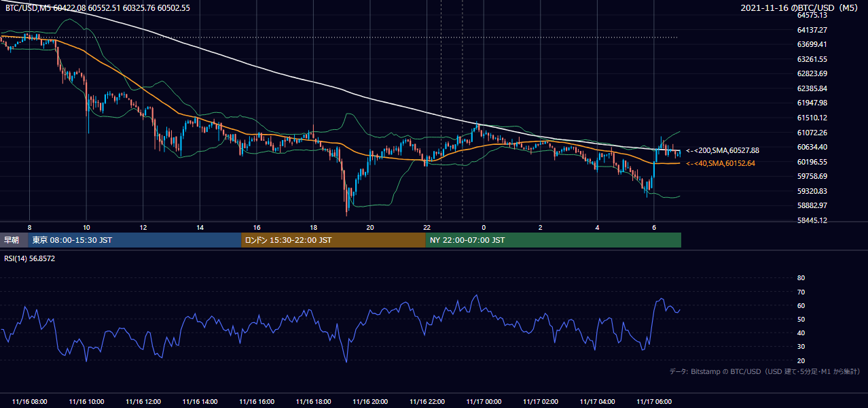Click price axis value 61947.98
This screenshot has height=408, width=868.
[x=812, y=103]
